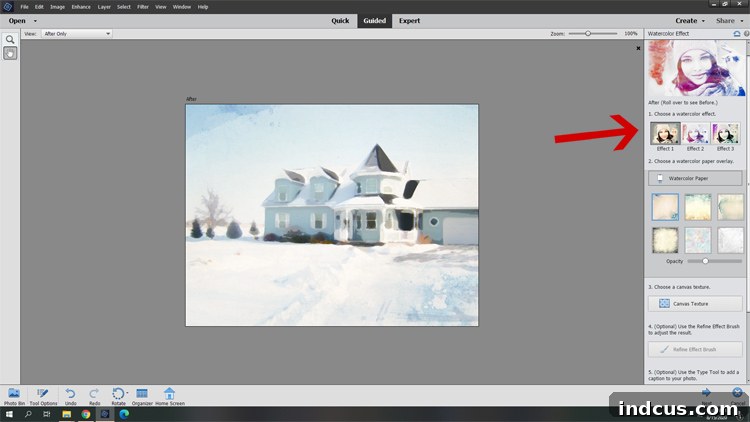750x422 pixels.
Task: Open the Select menu
Action: [123, 7]
